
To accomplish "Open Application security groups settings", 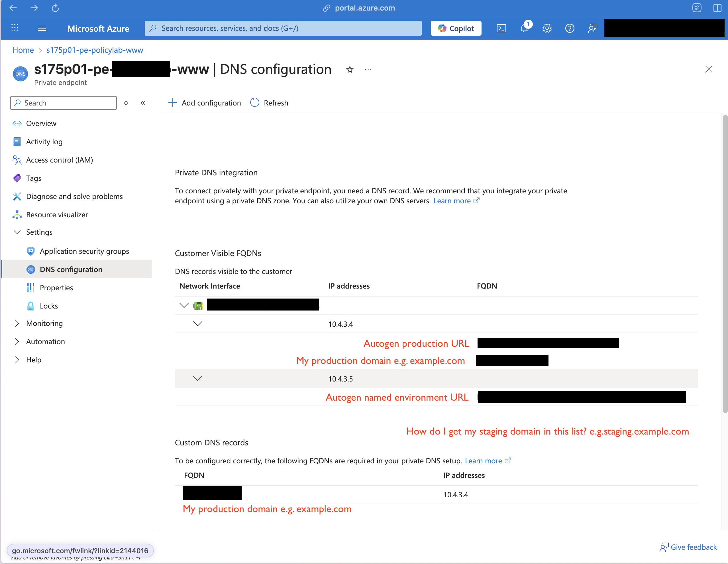I will point(84,251).
